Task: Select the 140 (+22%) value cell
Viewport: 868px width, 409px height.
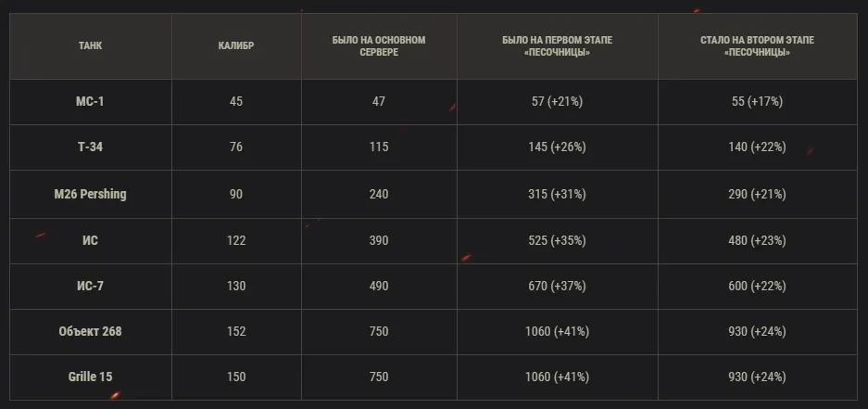Action: (758, 147)
